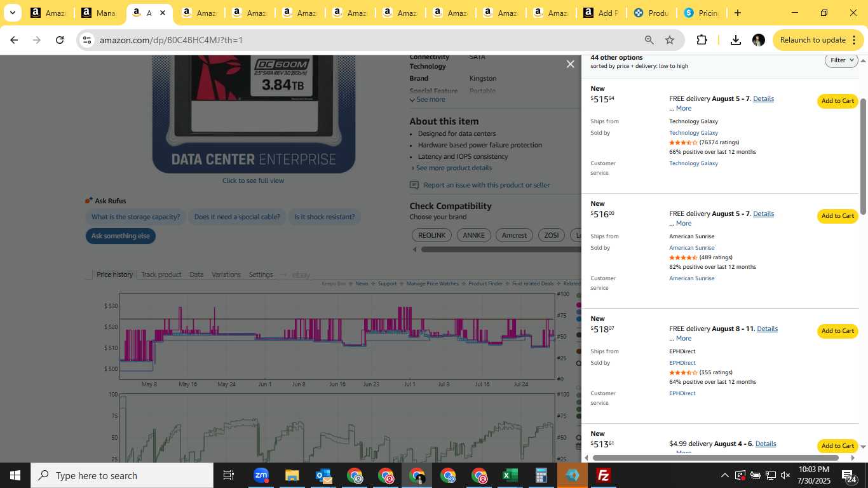Viewport: 868px width, 488px height.
Task: Select the Keepa Price history tab
Action: (x=114, y=274)
